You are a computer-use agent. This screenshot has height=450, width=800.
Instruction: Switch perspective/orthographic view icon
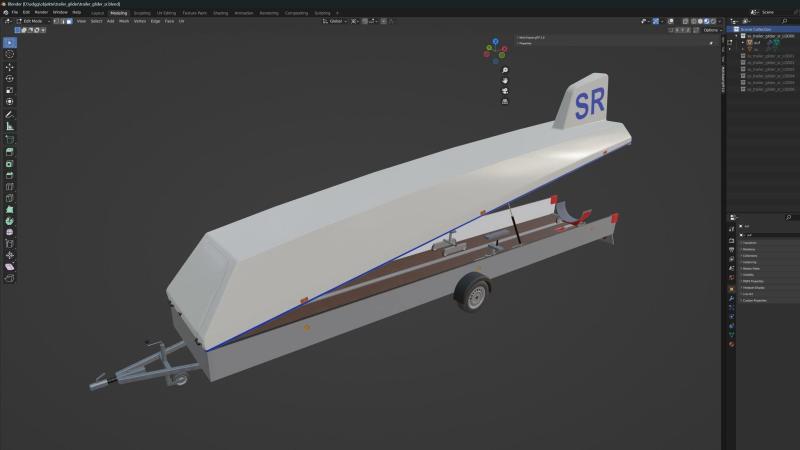coord(505,102)
